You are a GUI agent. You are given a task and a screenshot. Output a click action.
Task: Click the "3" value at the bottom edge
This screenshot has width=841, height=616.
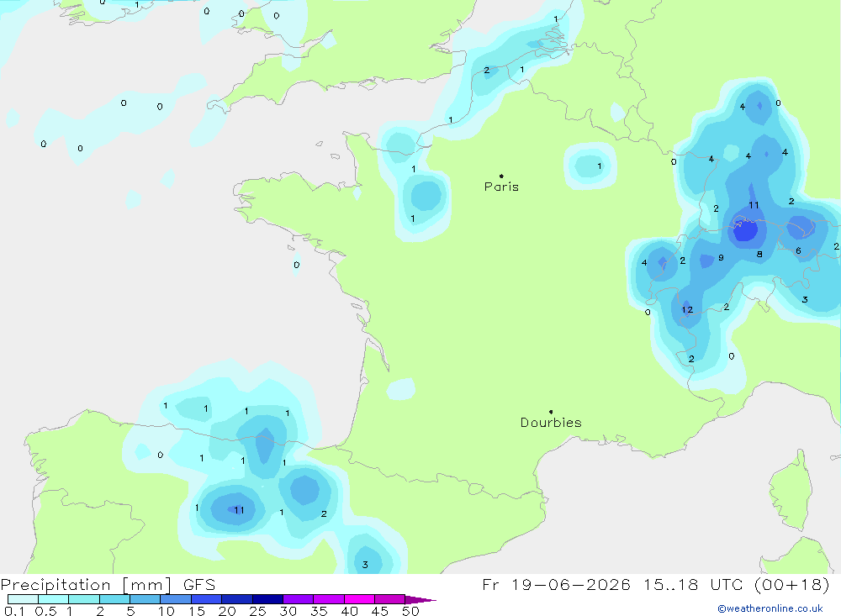click(x=365, y=565)
